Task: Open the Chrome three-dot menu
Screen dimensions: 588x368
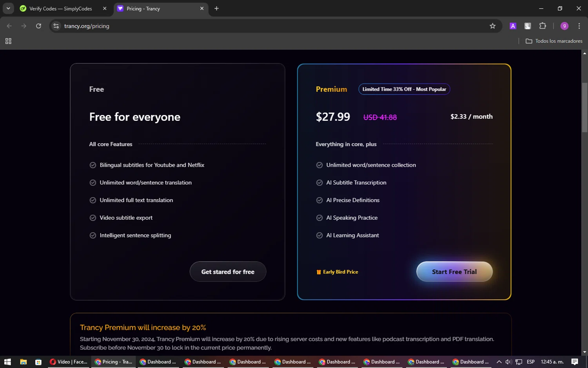Action: click(x=579, y=26)
